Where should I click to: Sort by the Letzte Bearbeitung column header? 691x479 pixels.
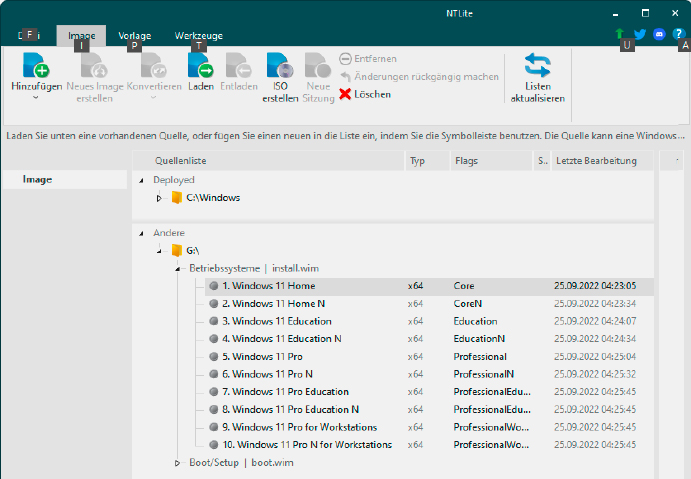[602, 161]
